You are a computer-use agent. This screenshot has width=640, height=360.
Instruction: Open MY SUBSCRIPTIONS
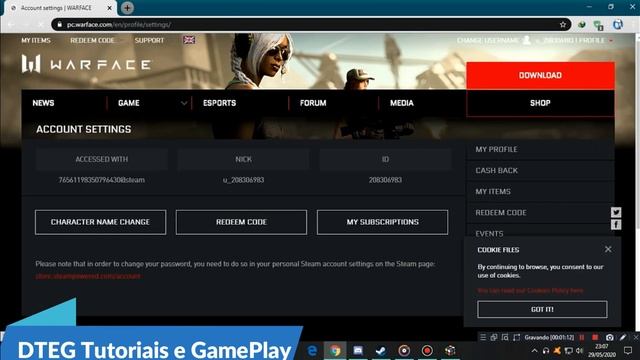tap(382, 222)
